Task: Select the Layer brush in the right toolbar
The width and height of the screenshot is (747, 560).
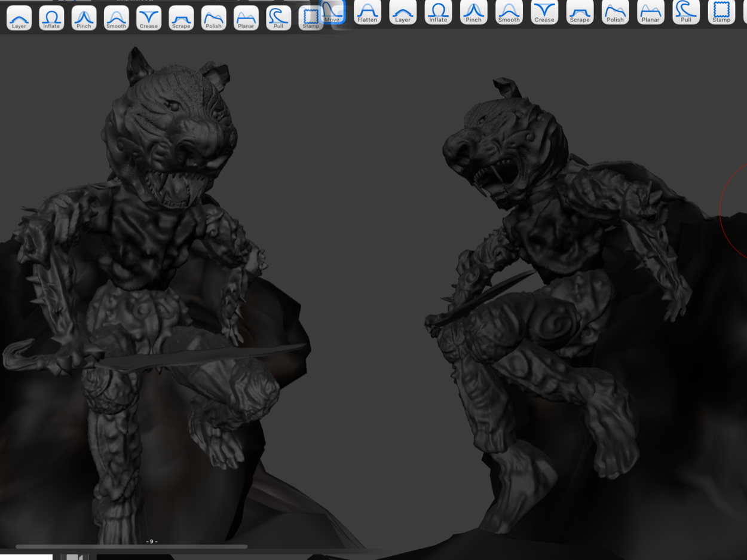Action: coord(403,12)
